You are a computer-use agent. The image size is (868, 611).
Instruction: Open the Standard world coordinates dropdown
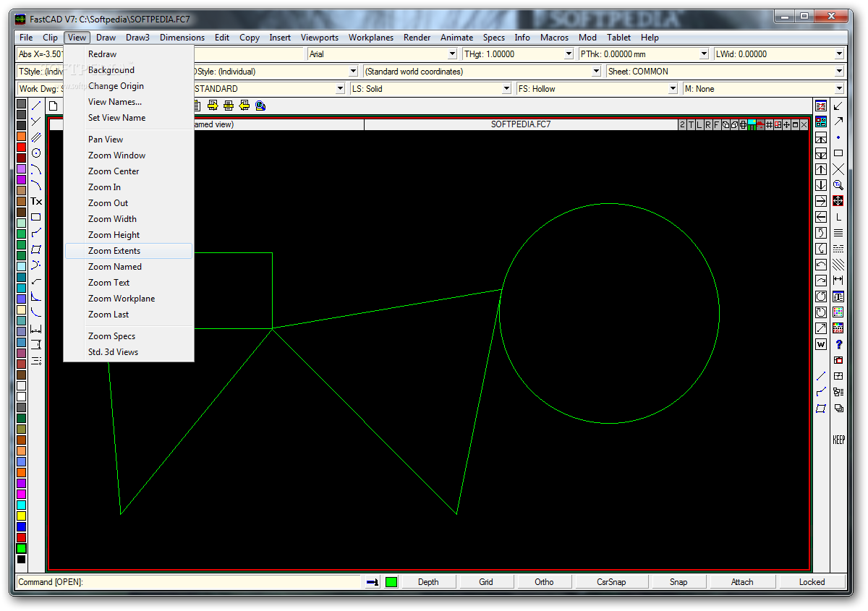click(482, 72)
